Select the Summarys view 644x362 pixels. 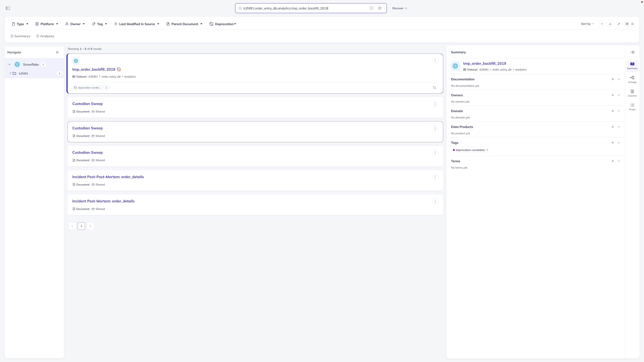pos(20,36)
